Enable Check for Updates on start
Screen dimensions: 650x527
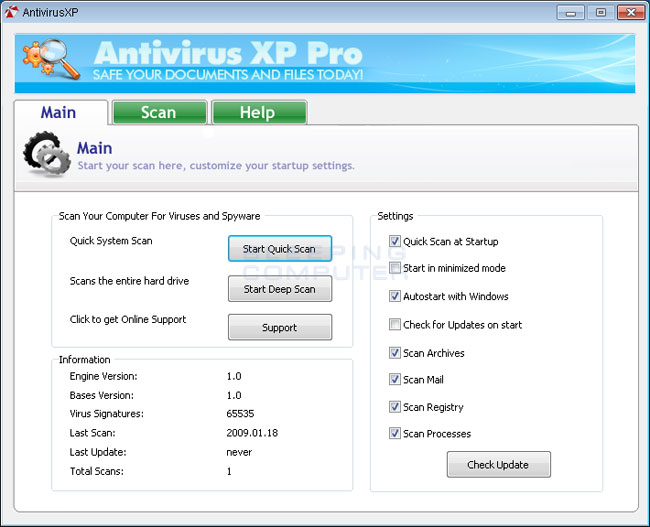point(395,324)
